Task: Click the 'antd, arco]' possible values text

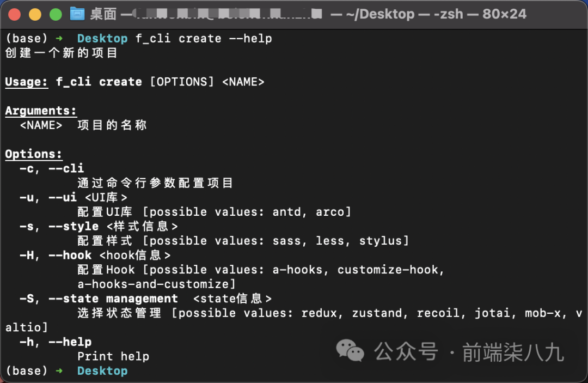Action: coord(311,212)
